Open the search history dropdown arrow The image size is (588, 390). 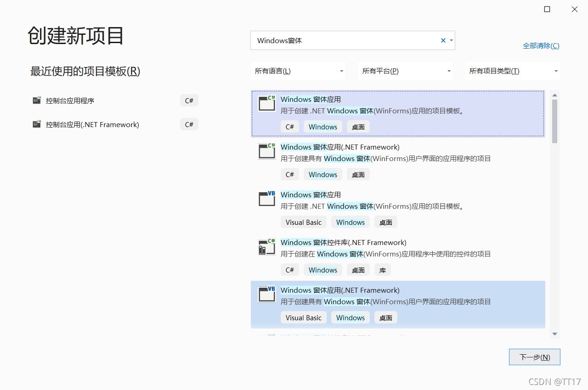(452, 40)
